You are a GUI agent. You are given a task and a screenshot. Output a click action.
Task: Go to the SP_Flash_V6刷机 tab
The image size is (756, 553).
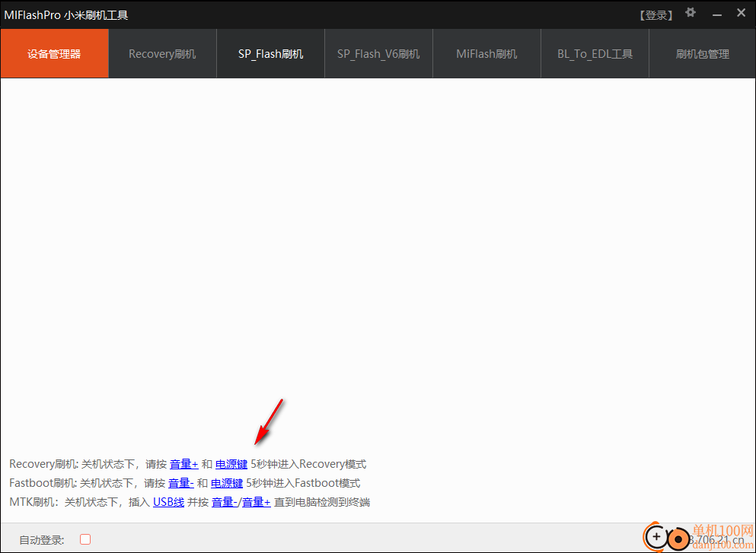click(x=378, y=53)
